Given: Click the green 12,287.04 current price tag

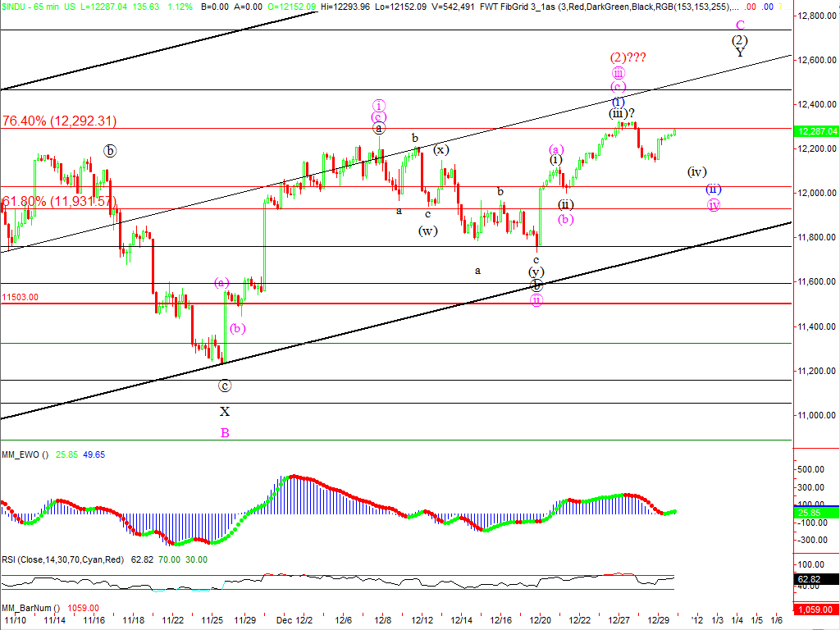Looking at the screenshot, I should point(816,131).
